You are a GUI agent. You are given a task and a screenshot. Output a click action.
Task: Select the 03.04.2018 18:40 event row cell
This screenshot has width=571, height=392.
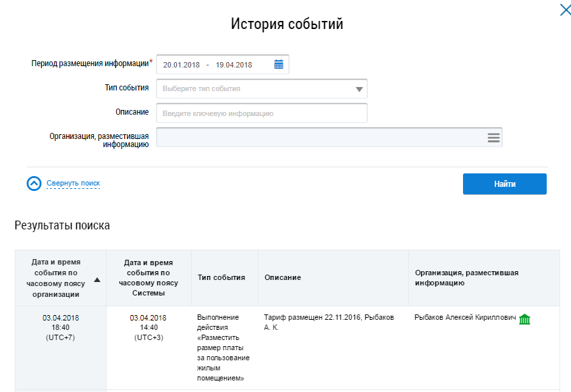pyautogui.click(x=60, y=327)
